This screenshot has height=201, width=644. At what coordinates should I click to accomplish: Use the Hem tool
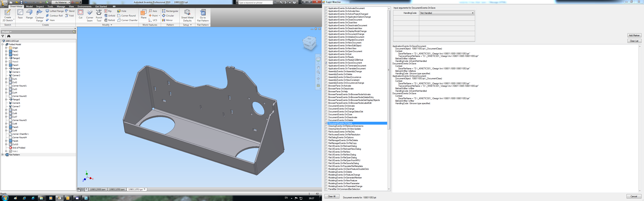50,20
